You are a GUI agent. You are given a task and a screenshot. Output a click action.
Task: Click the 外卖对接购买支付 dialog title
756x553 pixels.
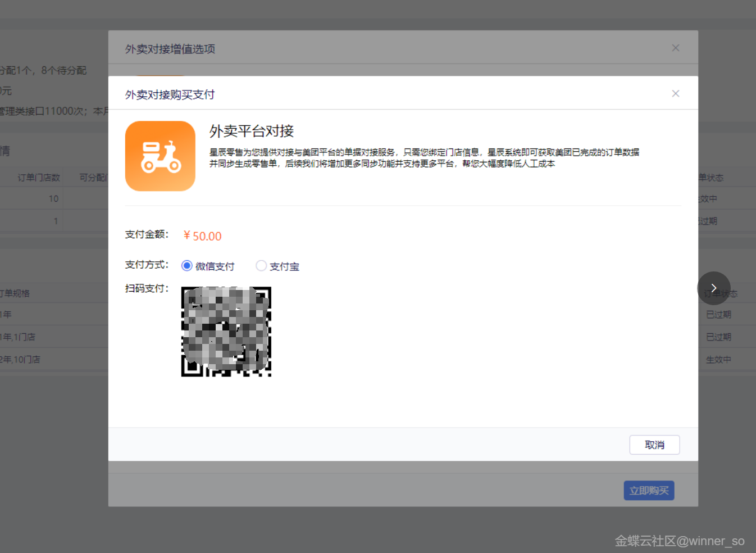tap(170, 94)
